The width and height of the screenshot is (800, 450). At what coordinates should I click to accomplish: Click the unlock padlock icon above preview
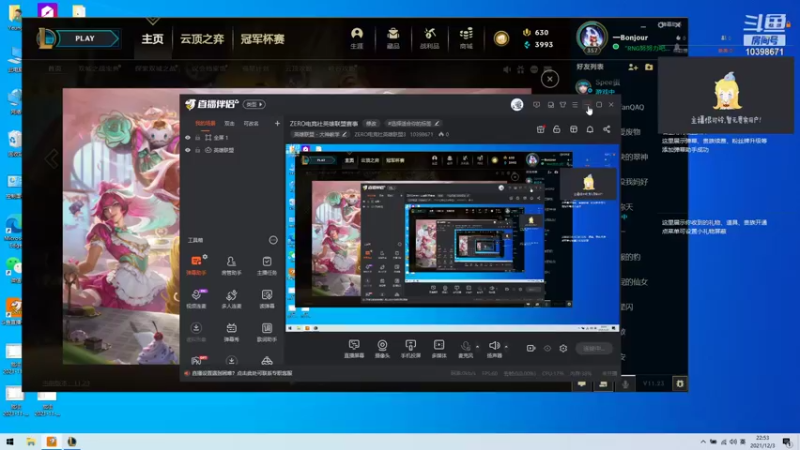(x=557, y=130)
